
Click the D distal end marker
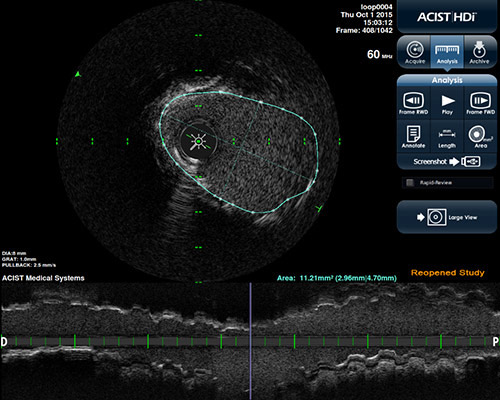point(4,342)
